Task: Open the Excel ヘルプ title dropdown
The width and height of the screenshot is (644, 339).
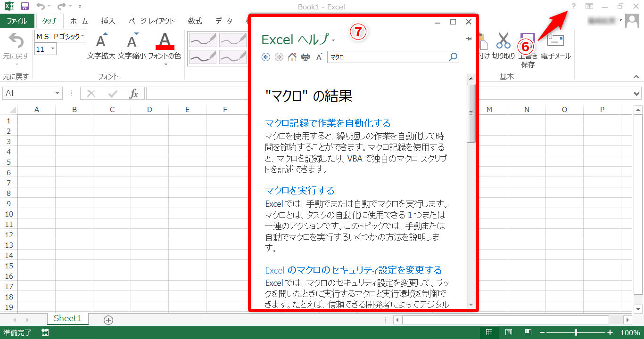Action: coord(333,40)
